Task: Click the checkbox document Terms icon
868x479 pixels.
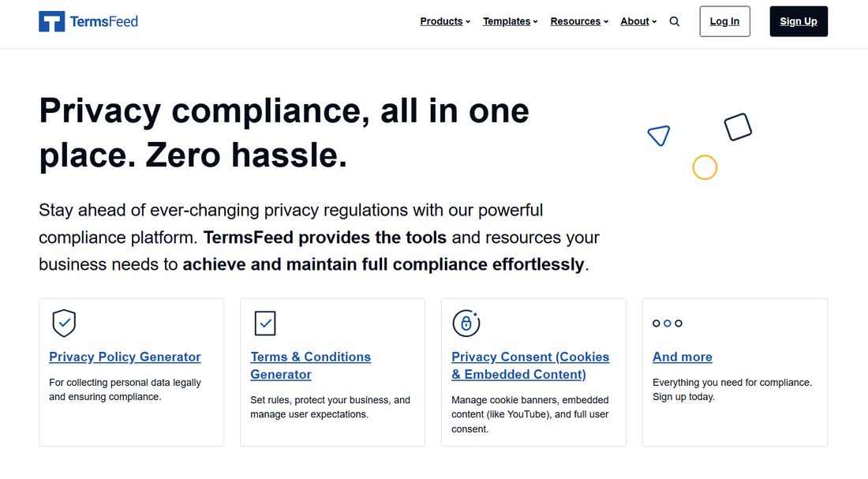Action: coord(265,323)
